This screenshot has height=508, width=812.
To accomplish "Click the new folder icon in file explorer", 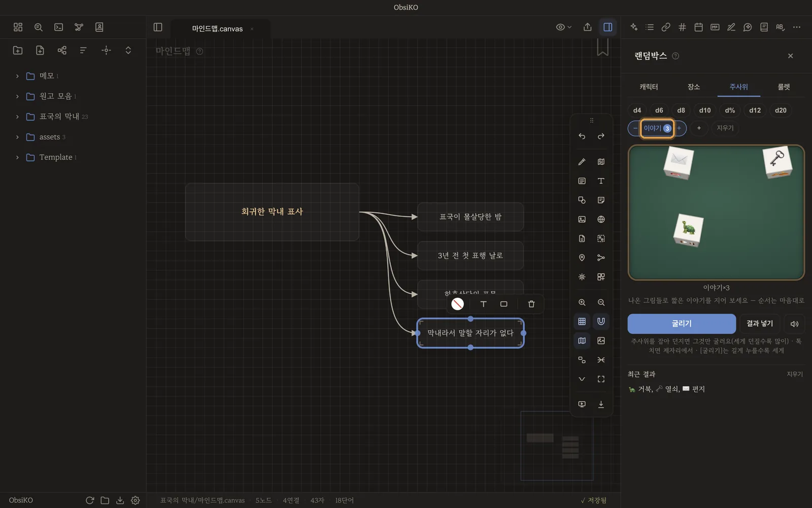I will click(18, 50).
